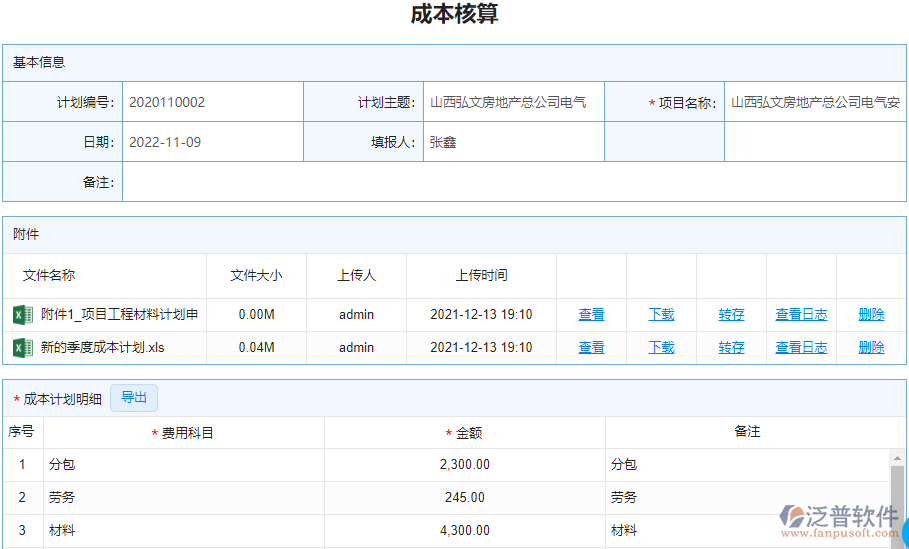Click the empty 备注 field in 基本信息

pos(514,182)
